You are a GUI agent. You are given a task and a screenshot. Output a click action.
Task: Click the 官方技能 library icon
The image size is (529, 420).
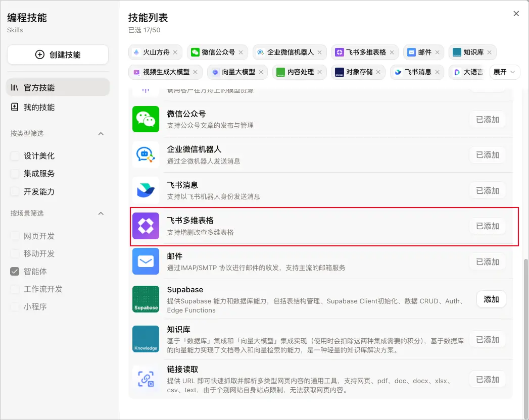click(15, 88)
